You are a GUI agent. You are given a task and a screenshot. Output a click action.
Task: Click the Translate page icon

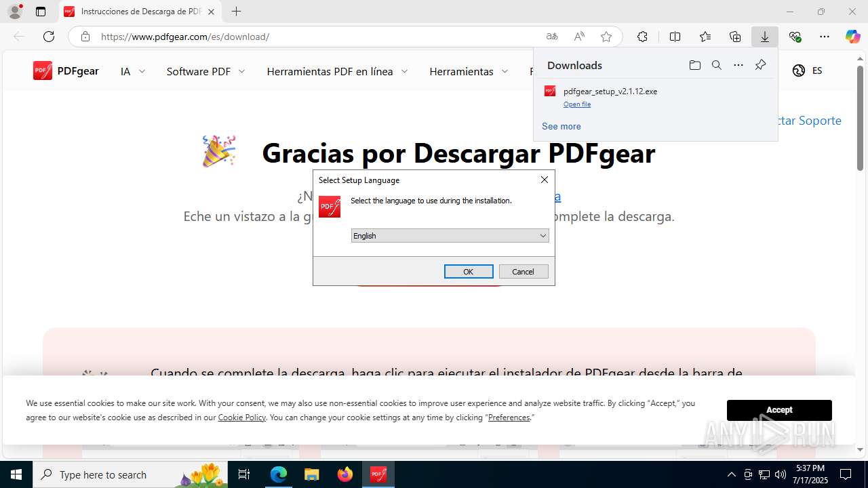pos(552,37)
